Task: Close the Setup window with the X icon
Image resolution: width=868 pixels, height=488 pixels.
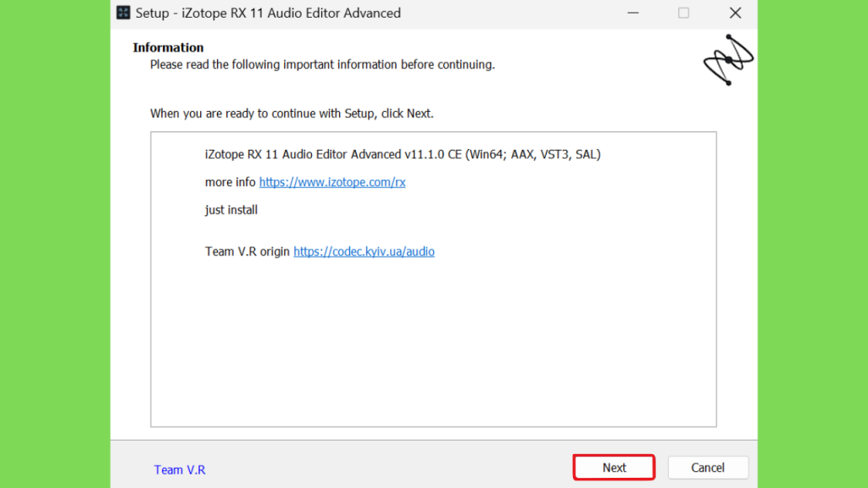Action: (735, 13)
